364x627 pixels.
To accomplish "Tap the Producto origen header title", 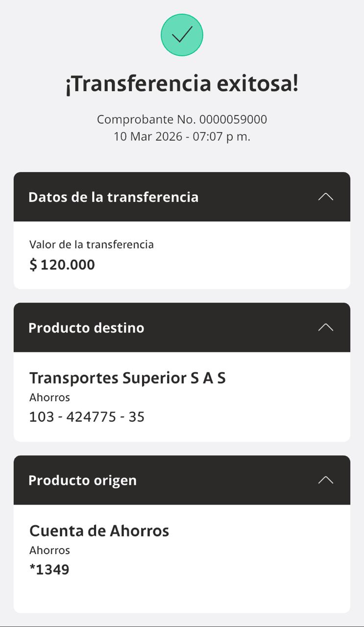I will tap(82, 480).
